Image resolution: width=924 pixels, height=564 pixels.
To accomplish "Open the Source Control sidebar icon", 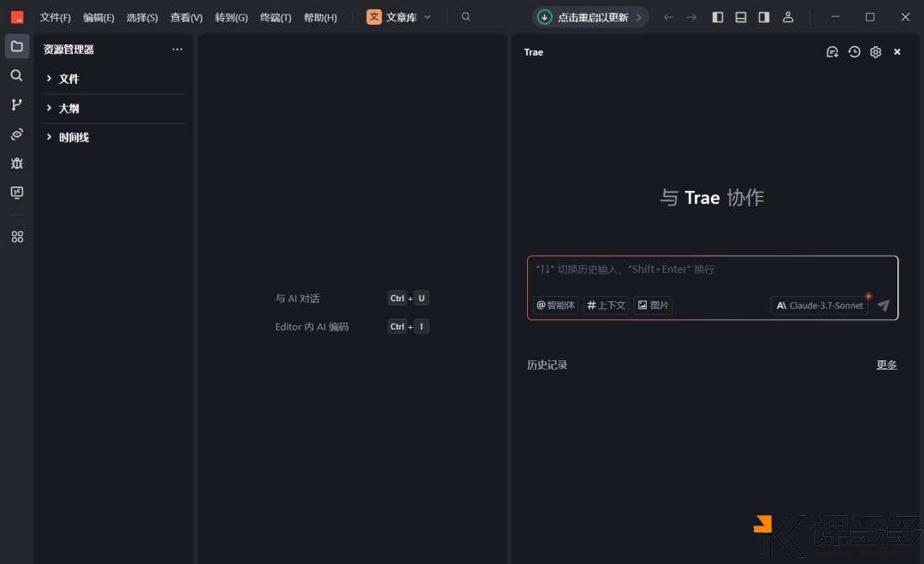I will pos(16,105).
